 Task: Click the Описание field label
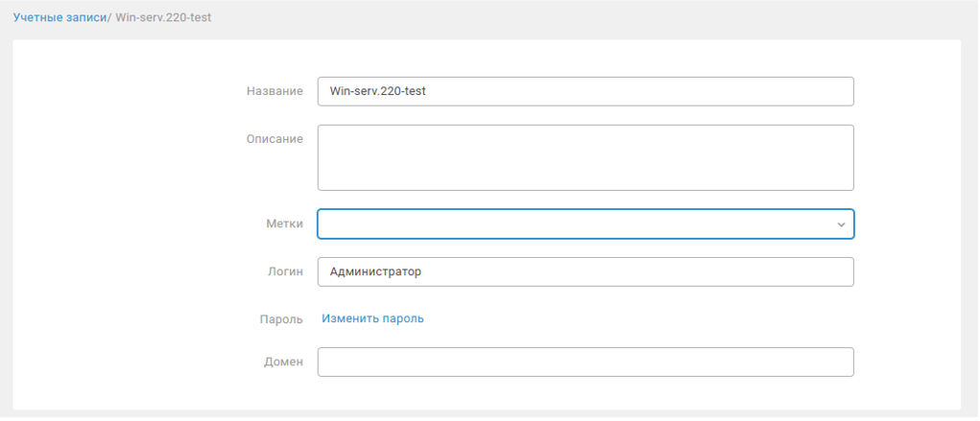pos(275,139)
